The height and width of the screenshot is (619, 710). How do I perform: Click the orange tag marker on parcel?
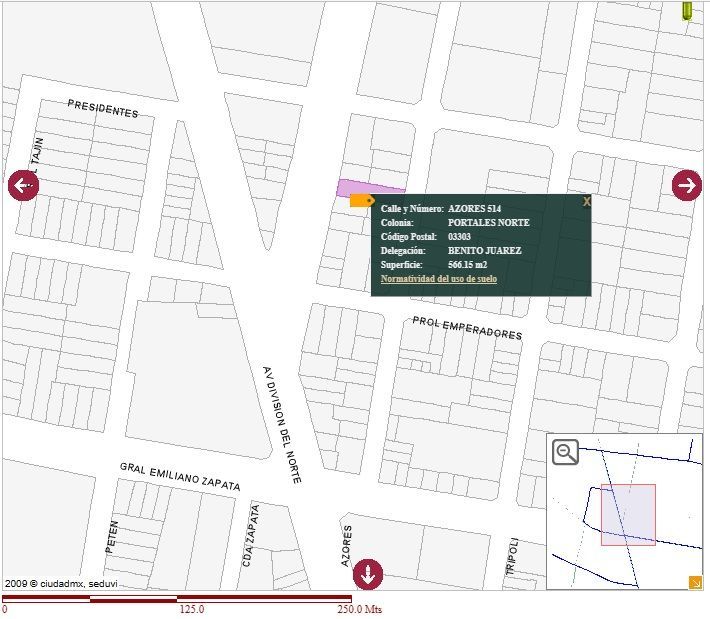click(362, 201)
